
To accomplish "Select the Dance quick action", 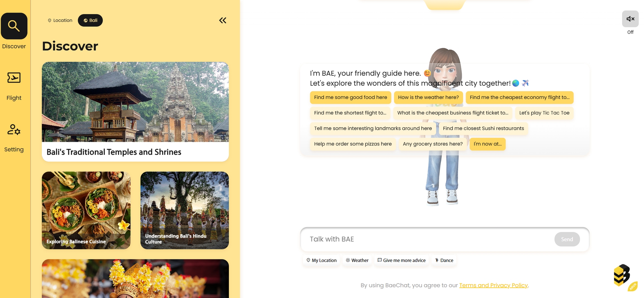I will pyautogui.click(x=444, y=260).
